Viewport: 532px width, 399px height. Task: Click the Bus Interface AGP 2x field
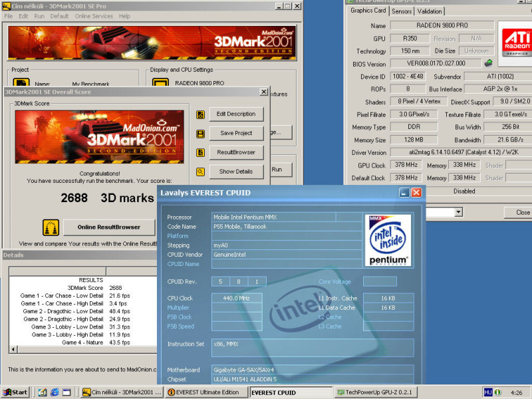point(499,89)
